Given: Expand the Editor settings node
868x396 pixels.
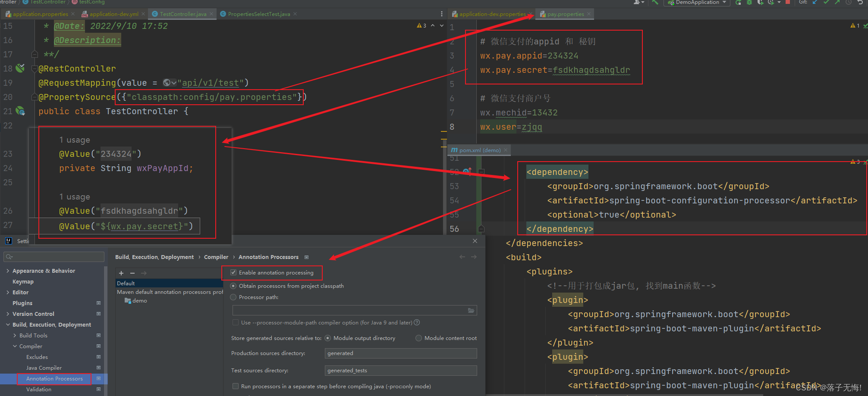Looking at the screenshot, I should (x=8, y=292).
